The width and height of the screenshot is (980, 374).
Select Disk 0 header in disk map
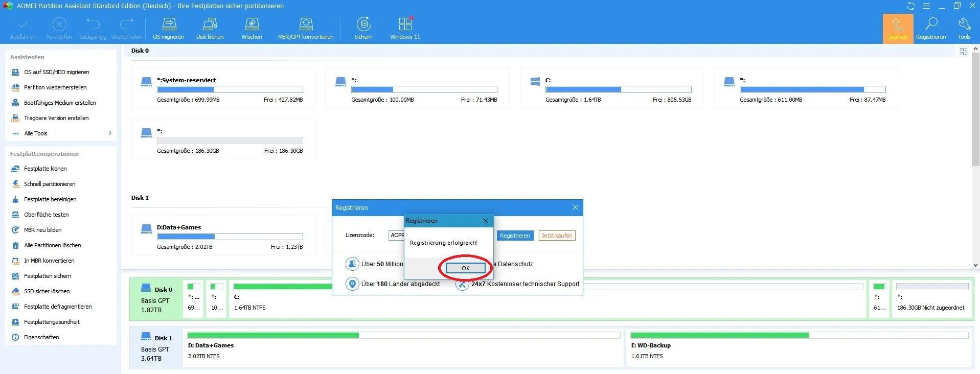tap(155, 299)
